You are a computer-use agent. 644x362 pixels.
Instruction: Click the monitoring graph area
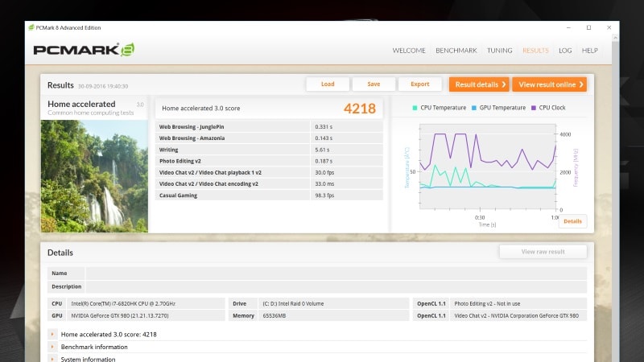coord(488,167)
